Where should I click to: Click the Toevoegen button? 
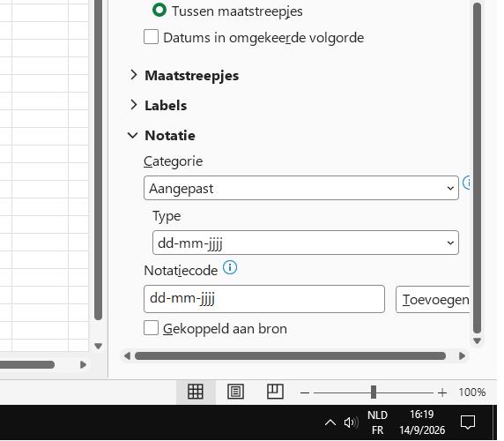(433, 300)
